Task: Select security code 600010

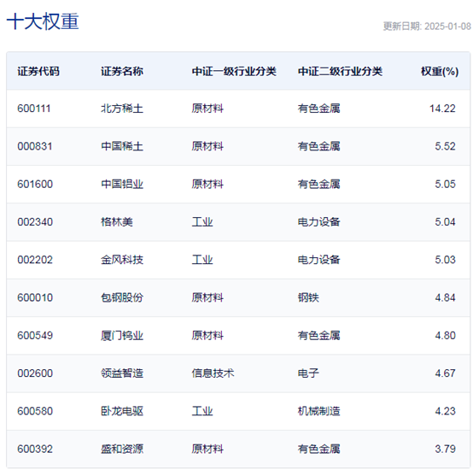Action: click(35, 297)
